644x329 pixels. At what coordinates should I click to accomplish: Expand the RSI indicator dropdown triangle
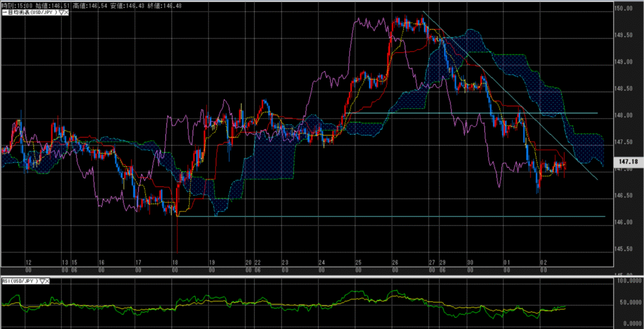42,281
